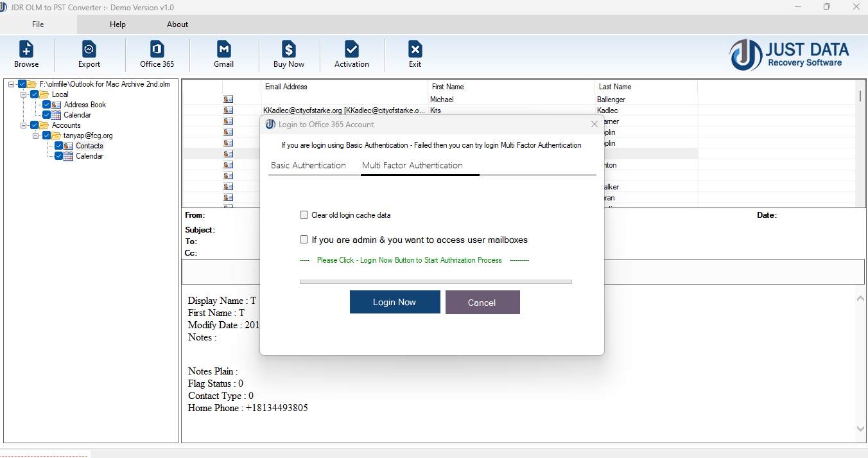Image resolution: width=868 pixels, height=458 pixels.
Task: Enable Clear old login cache data
Action: pos(304,215)
